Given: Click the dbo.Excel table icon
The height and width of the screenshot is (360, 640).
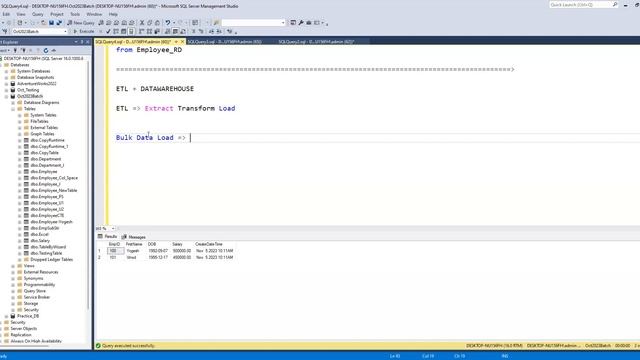Looking at the screenshot, I should [x=26, y=234].
